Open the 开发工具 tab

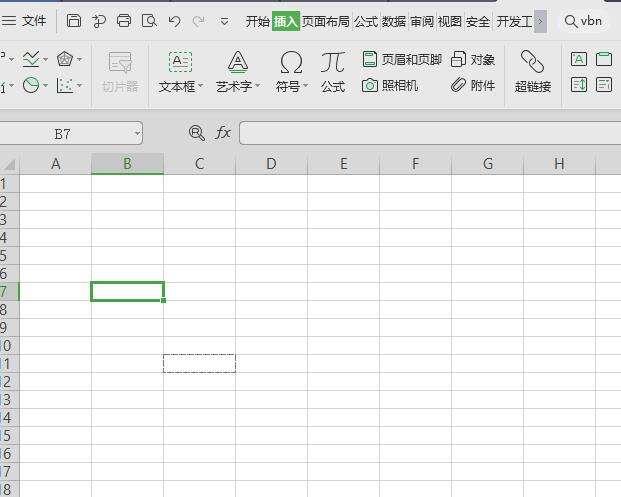(514, 21)
